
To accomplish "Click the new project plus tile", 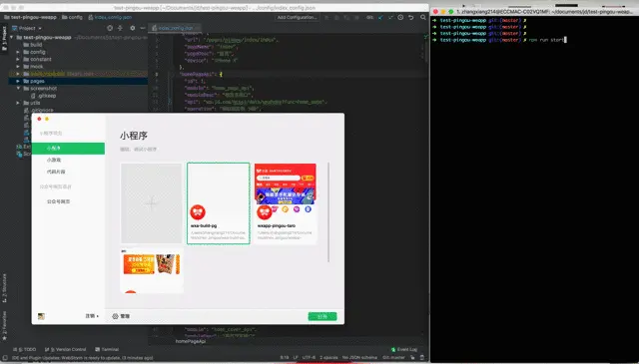I will click(x=151, y=203).
